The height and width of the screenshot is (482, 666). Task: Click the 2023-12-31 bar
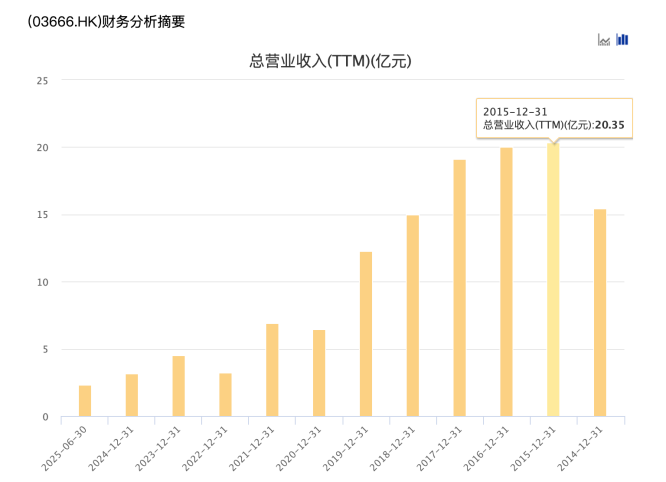pos(178,386)
